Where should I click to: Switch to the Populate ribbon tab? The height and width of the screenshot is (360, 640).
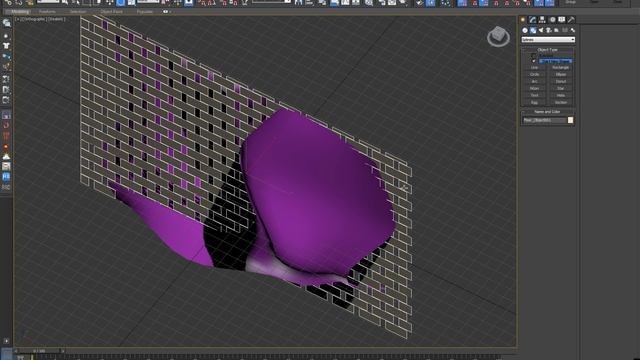(x=144, y=11)
